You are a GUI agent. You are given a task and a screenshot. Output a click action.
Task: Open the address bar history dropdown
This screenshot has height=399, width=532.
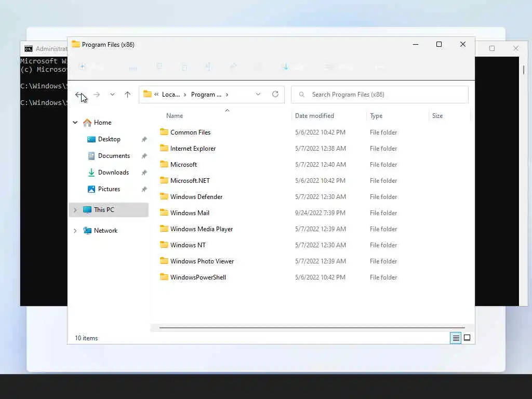click(x=258, y=95)
